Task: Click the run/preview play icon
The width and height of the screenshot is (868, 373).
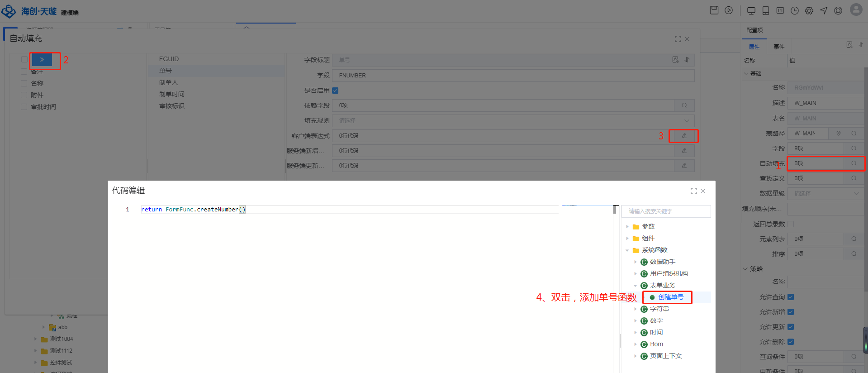Action: coord(729,10)
